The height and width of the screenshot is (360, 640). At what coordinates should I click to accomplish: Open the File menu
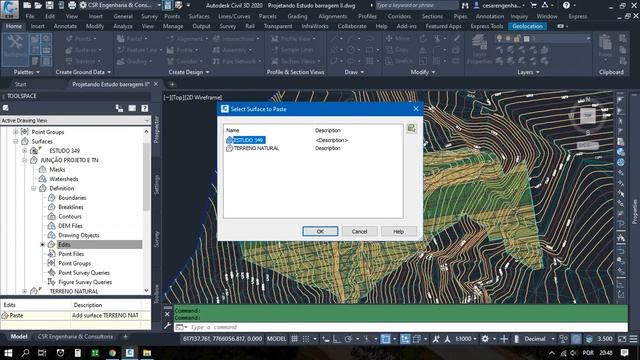tap(30, 16)
